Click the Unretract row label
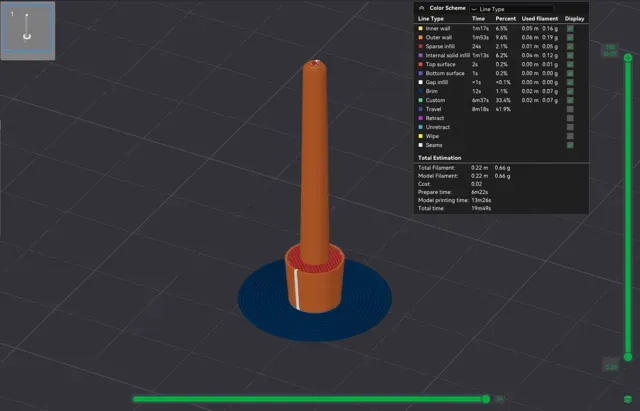Viewport: 640px width, 411px height. (438, 127)
